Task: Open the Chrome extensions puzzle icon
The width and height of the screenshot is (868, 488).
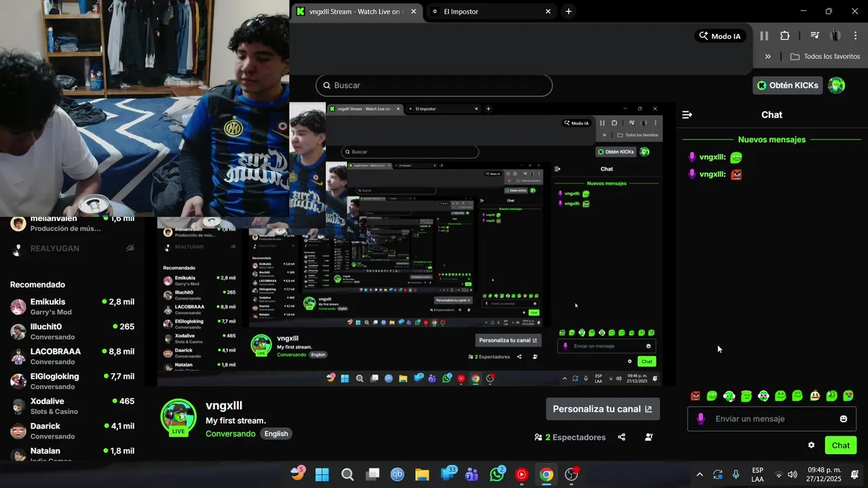Action: click(785, 36)
